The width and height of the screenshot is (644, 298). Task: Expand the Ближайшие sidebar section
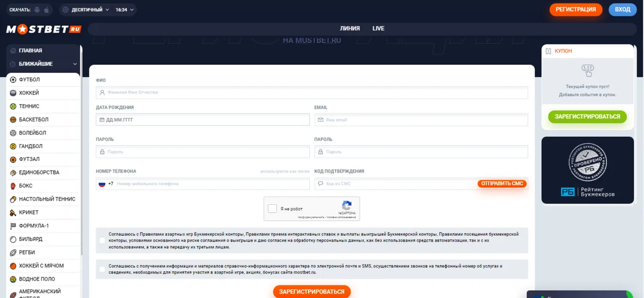tap(44, 64)
